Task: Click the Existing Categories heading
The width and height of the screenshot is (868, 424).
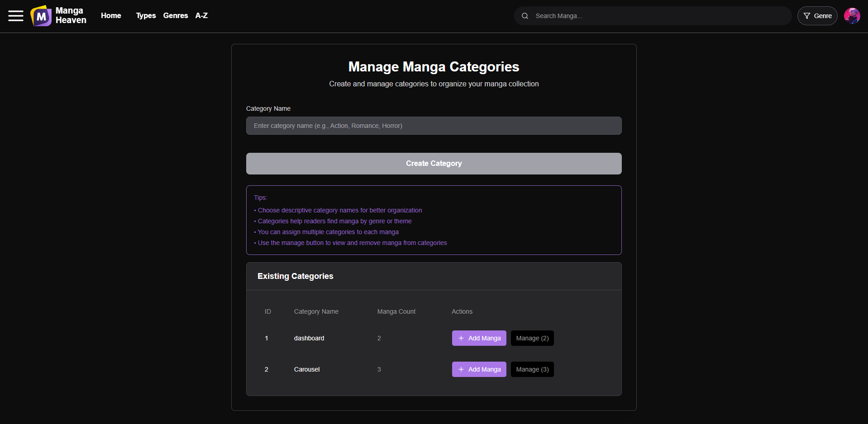Action: 296,276
